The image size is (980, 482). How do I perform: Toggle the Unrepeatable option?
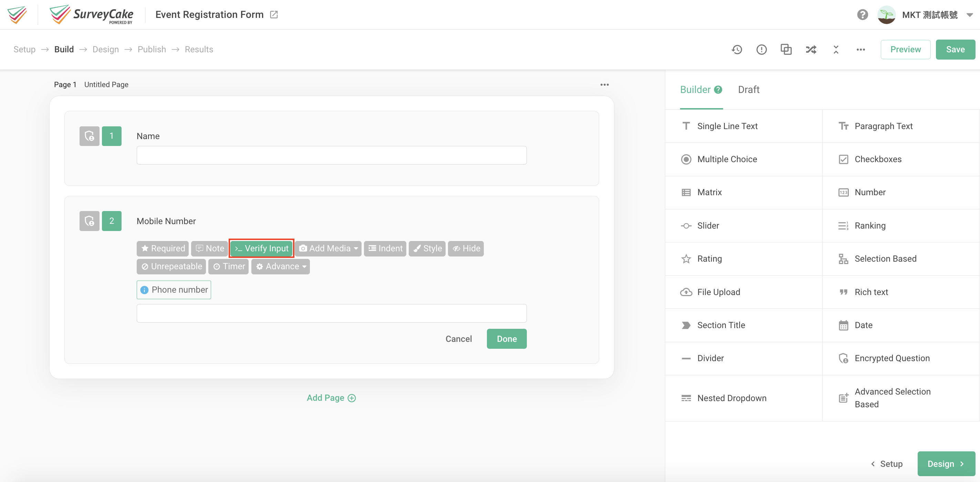point(171,266)
